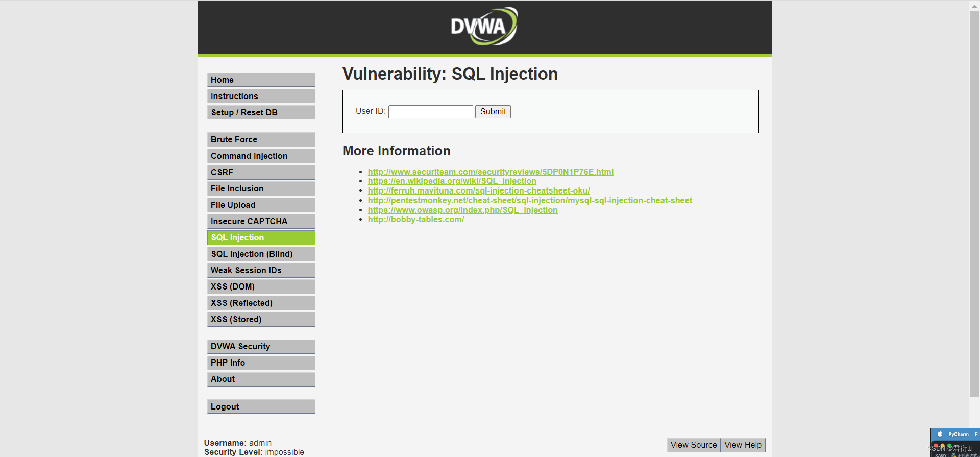Open ferruh.mavituna.com cheatsheet link
980x457 pixels.
(x=479, y=190)
